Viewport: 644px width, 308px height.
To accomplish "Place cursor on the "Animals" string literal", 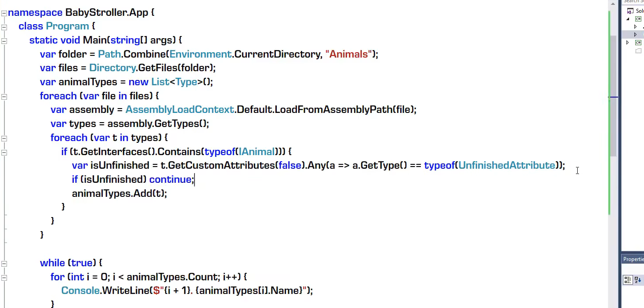I will click(x=348, y=54).
